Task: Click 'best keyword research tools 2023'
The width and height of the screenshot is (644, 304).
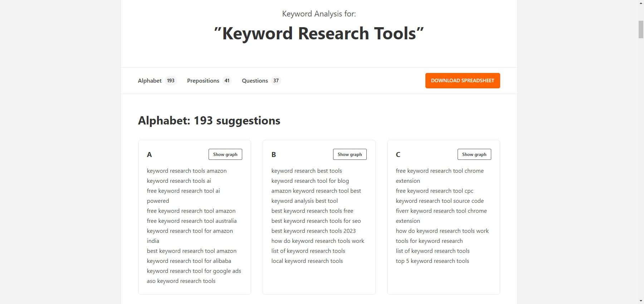Action: pos(313,231)
